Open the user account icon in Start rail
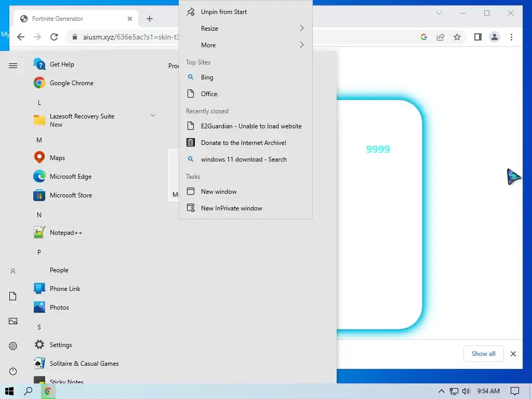Screen dimensions: 532x399 click(13, 271)
